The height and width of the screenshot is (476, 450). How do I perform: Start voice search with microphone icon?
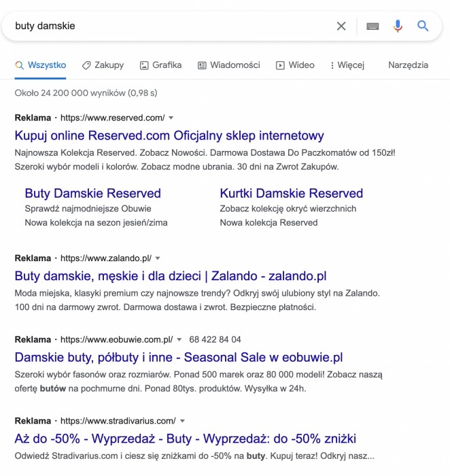398,26
